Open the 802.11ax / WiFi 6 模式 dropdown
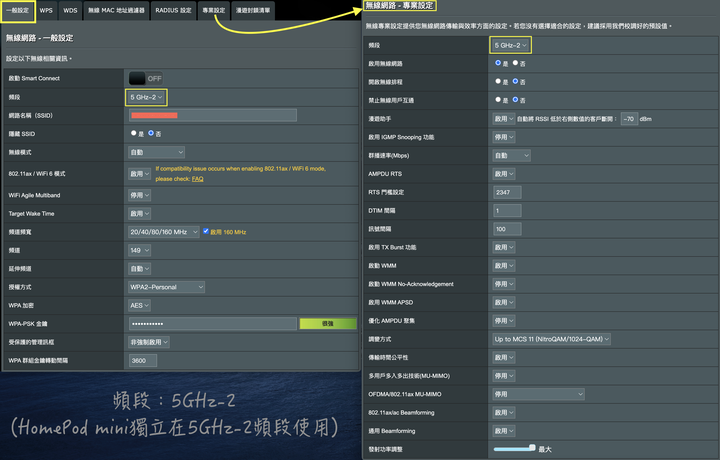The image size is (720, 460). (140, 174)
